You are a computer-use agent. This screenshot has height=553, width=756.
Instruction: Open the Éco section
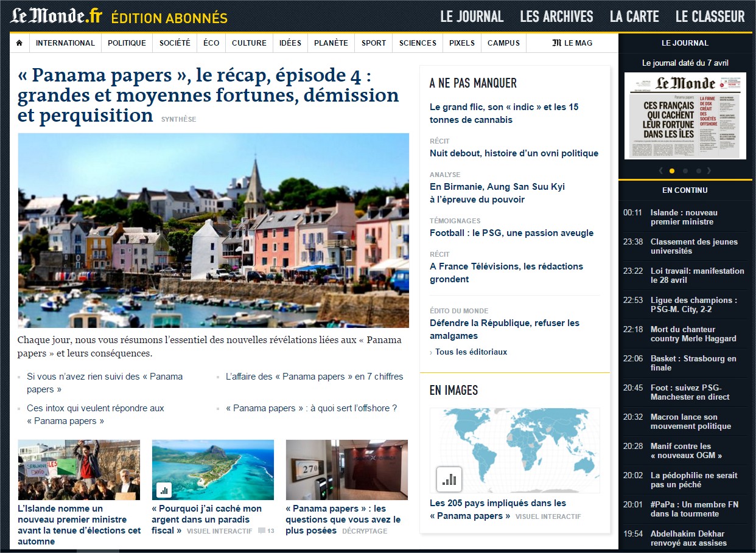pyautogui.click(x=211, y=43)
